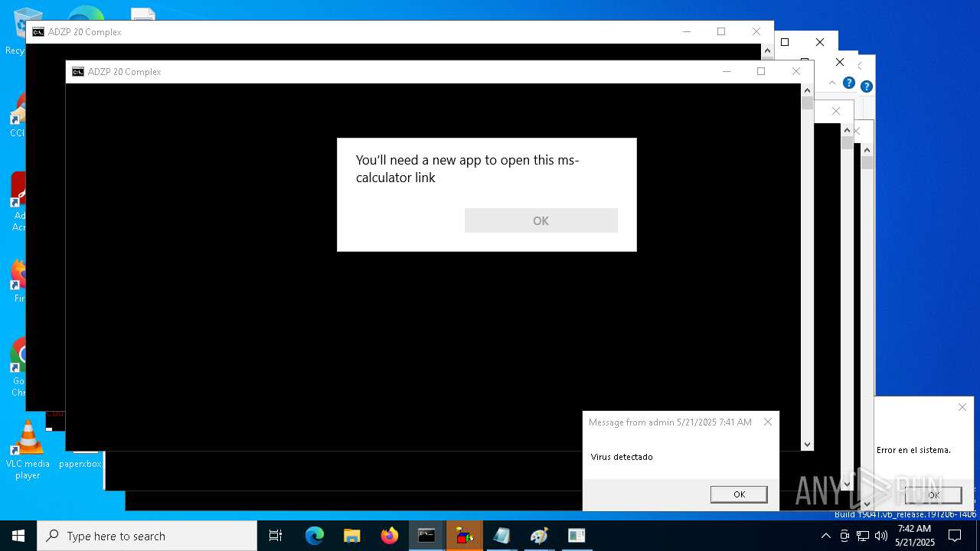This screenshot has width=980, height=551.
Task: Open File Explorer from the taskbar
Action: 352,536
